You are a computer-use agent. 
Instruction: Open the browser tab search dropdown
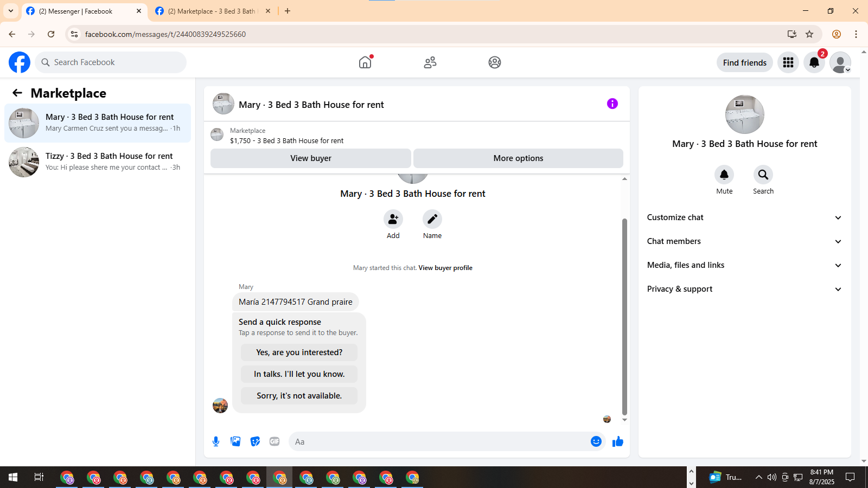[x=11, y=11]
